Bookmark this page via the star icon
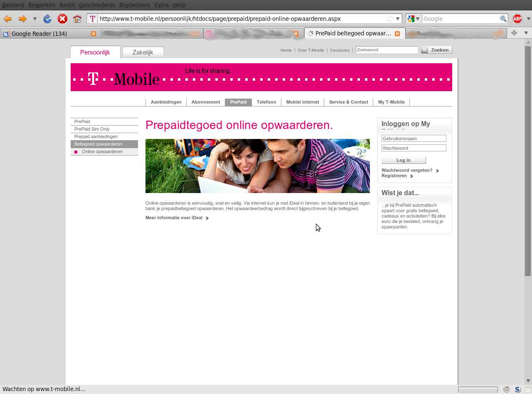532x394 pixels. (x=390, y=18)
